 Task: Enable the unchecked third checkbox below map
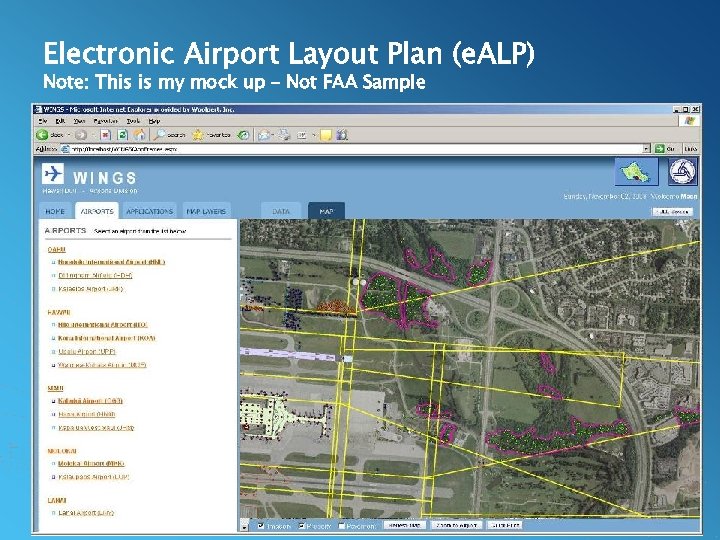coord(341,526)
